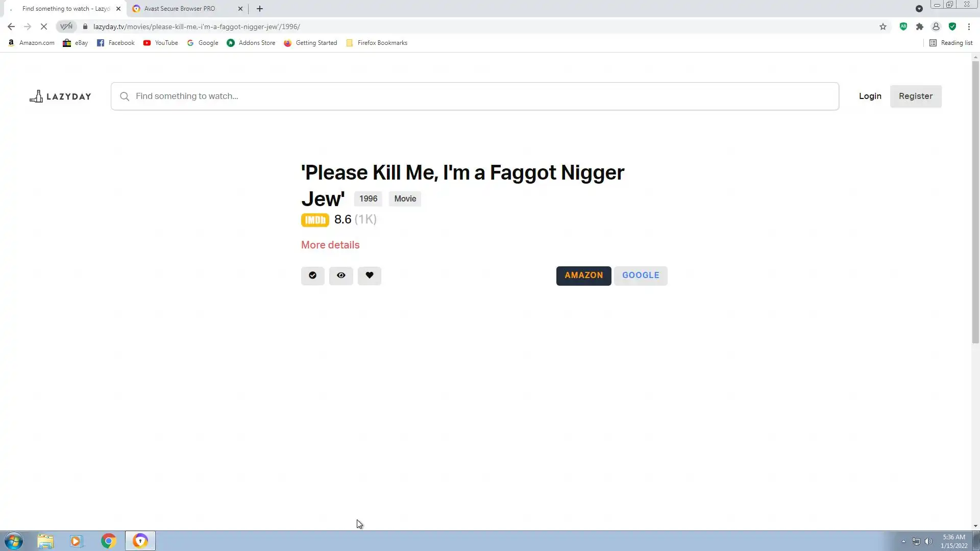Focus the Find something to watch field
980x551 pixels.
(x=475, y=96)
